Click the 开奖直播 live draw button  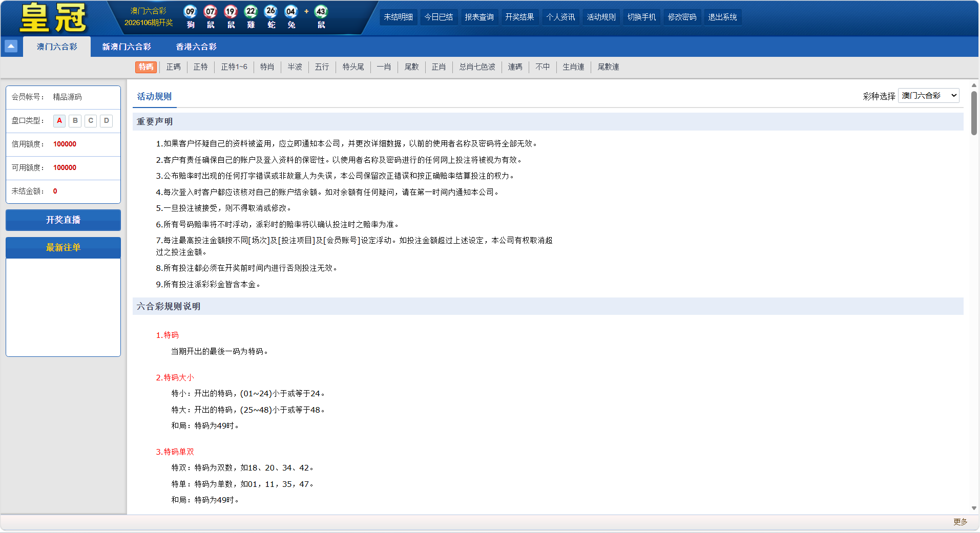[63, 220]
